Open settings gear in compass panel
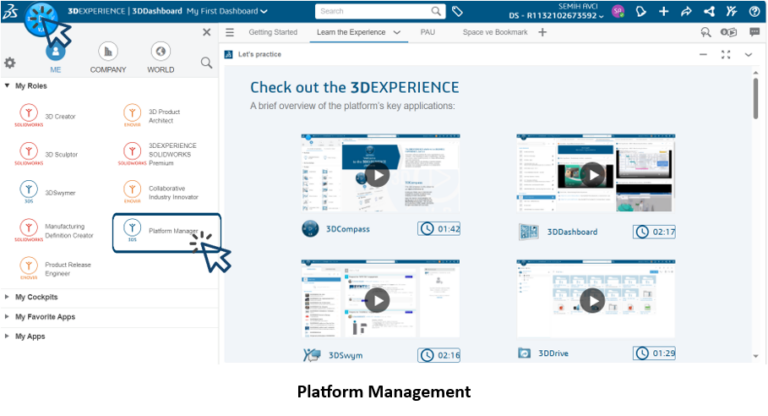The image size is (768, 416). [10, 63]
